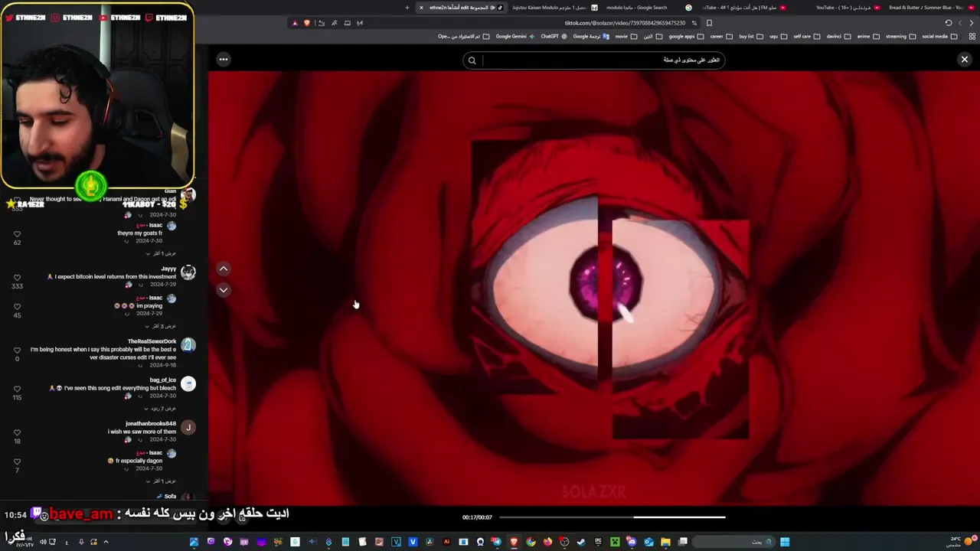Expand 7 replies under bag_of_ice's comment
Viewport: 980px width, 551px height.
point(161,409)
